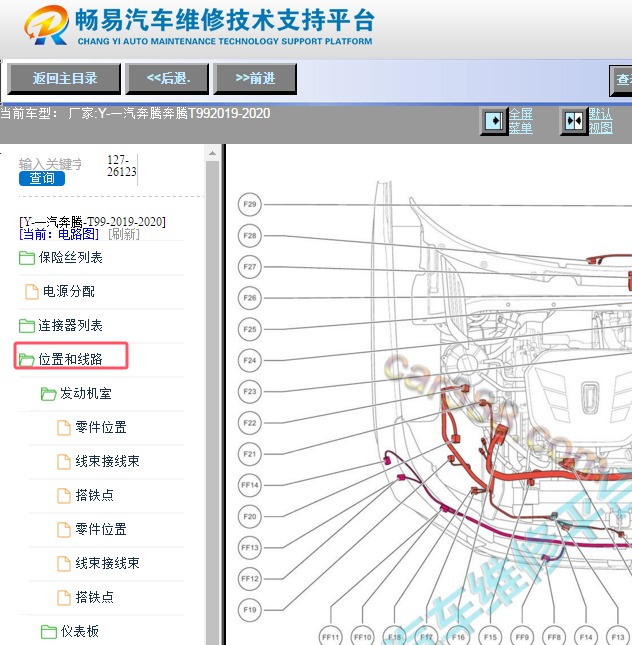Select the F19 callout circle
The image size is (632, 645).
[x=250, y=610]
